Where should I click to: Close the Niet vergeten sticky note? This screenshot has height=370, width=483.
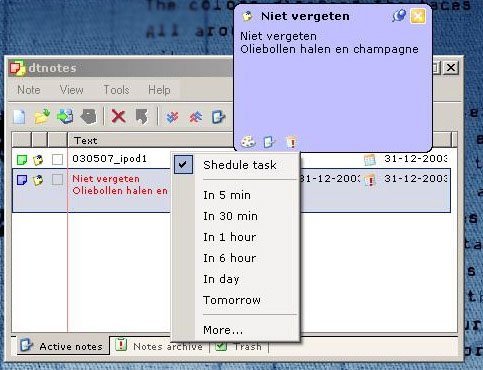(x=418, y=16)
